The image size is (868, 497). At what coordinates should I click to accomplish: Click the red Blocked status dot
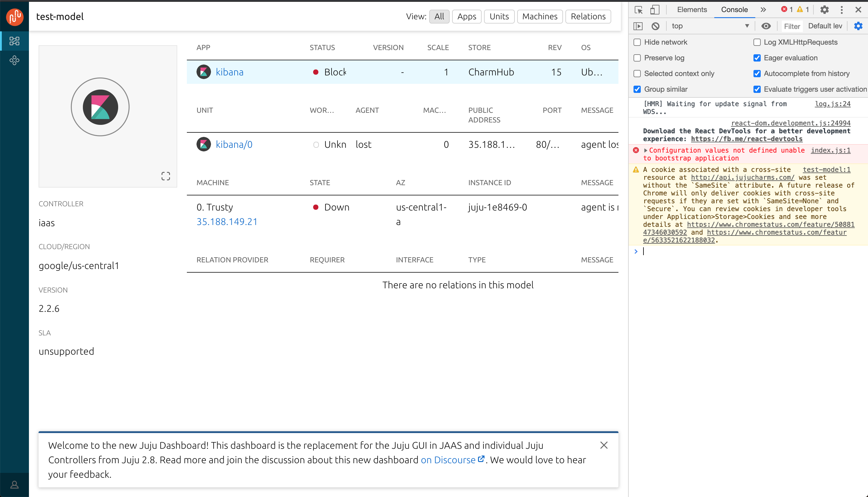click(316, 72)
